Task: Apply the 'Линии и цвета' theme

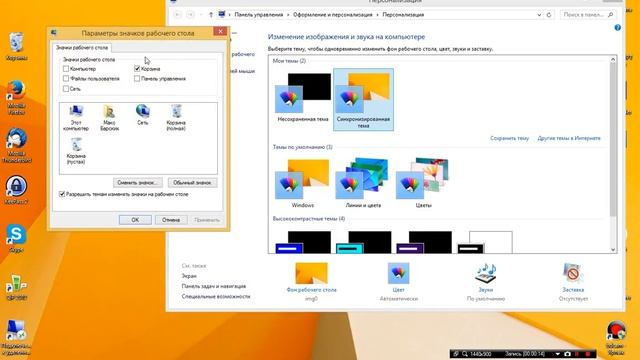Action: 363,183
